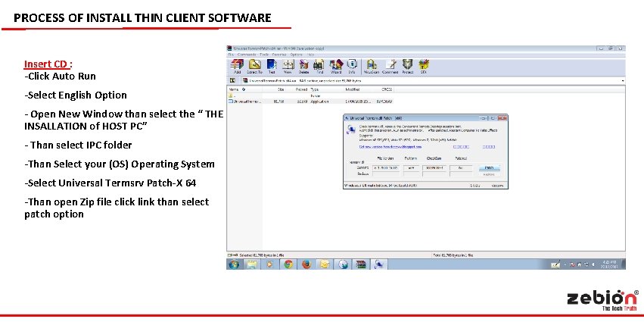Click the Current Platform field
644x322 pixels.
411,167
